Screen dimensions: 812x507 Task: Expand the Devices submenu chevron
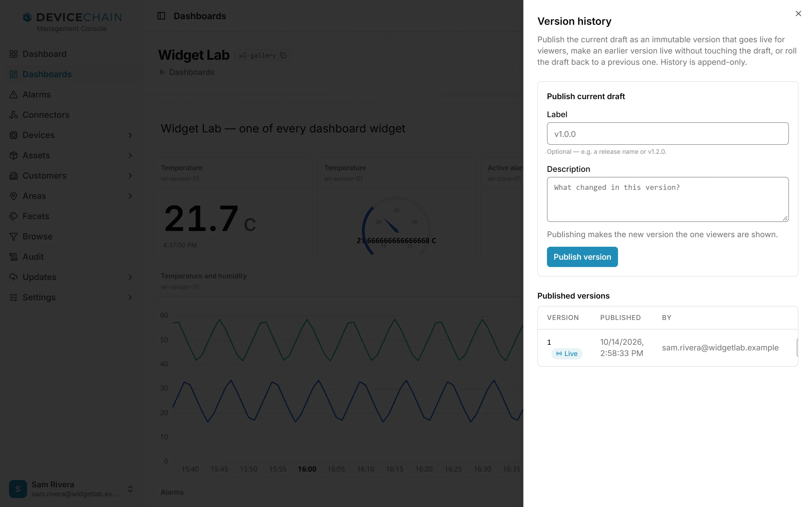coord(130,135)
